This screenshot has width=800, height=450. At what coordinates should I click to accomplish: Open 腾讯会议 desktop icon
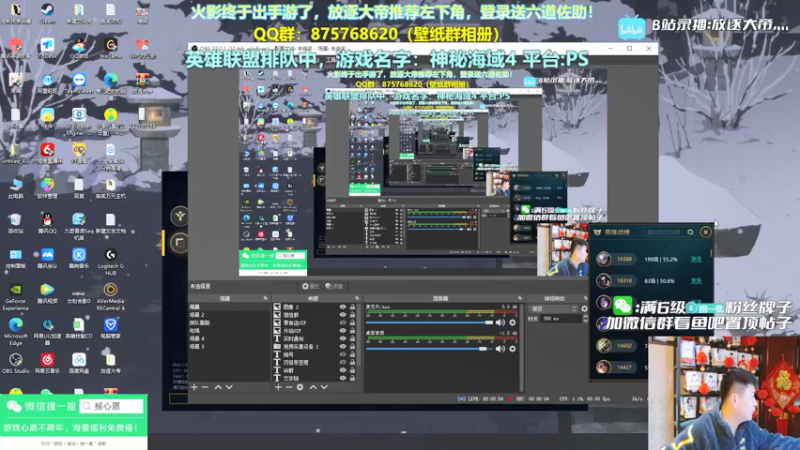[x=47, y=258]
